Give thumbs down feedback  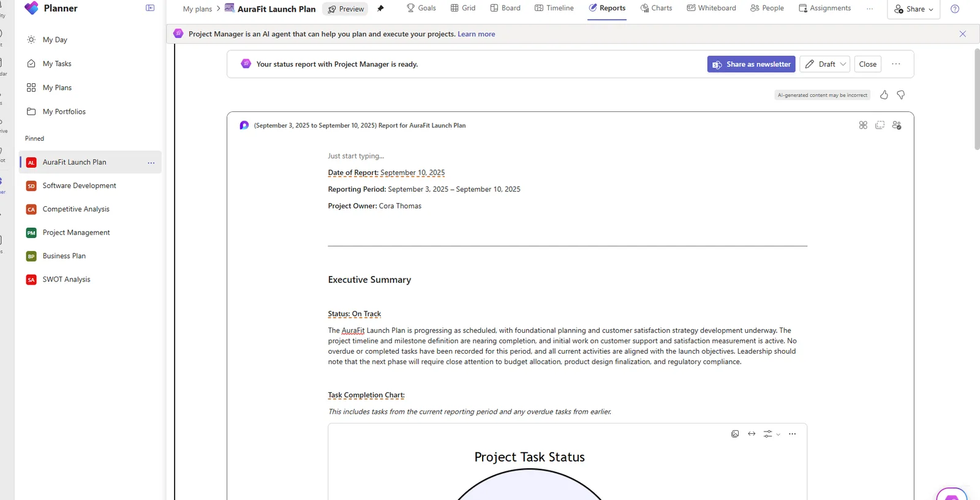(900, 95)
